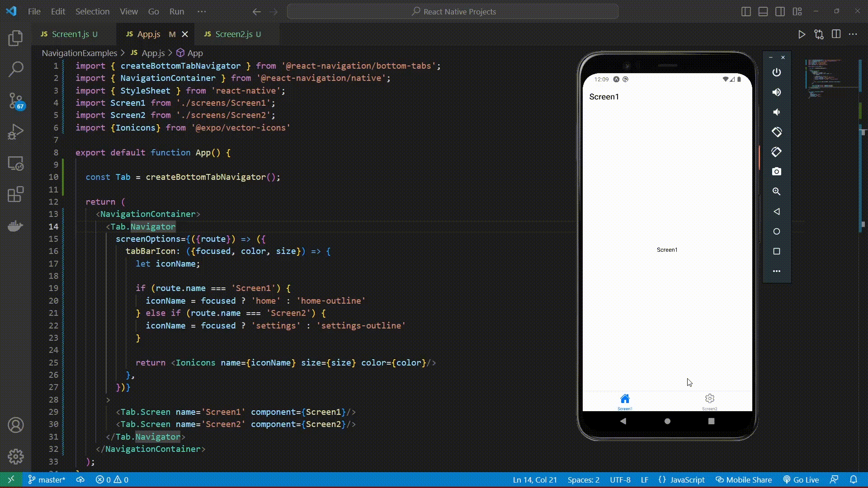Open the Explorer view in activity bar
The width and height of the screenshot is (868, 488).
(16, 38)
